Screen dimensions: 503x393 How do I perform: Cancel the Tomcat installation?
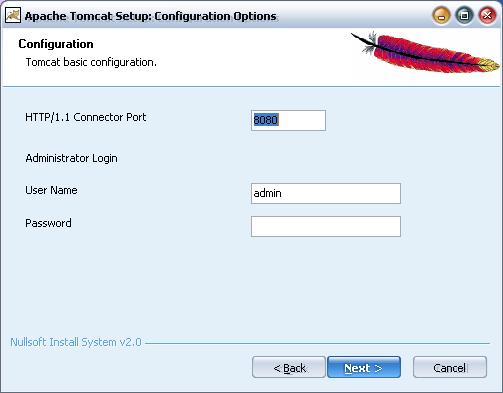click(450, 367)
